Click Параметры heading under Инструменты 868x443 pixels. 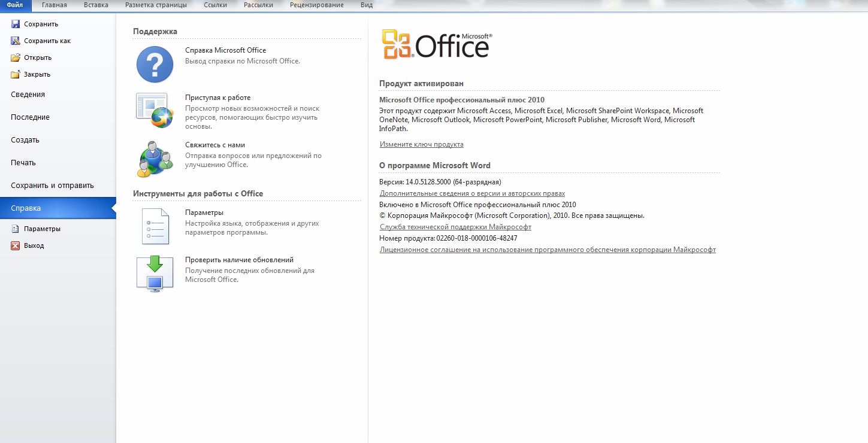point(204,213)
